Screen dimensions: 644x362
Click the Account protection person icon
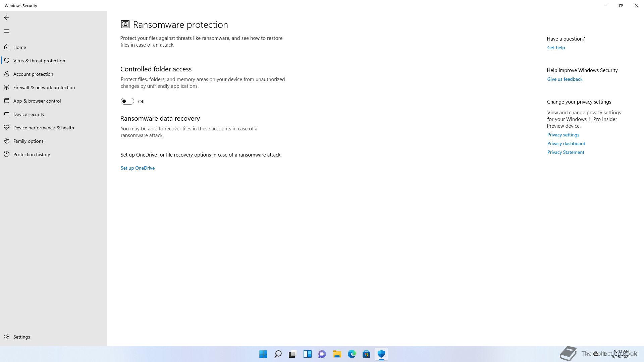[7, 74]
